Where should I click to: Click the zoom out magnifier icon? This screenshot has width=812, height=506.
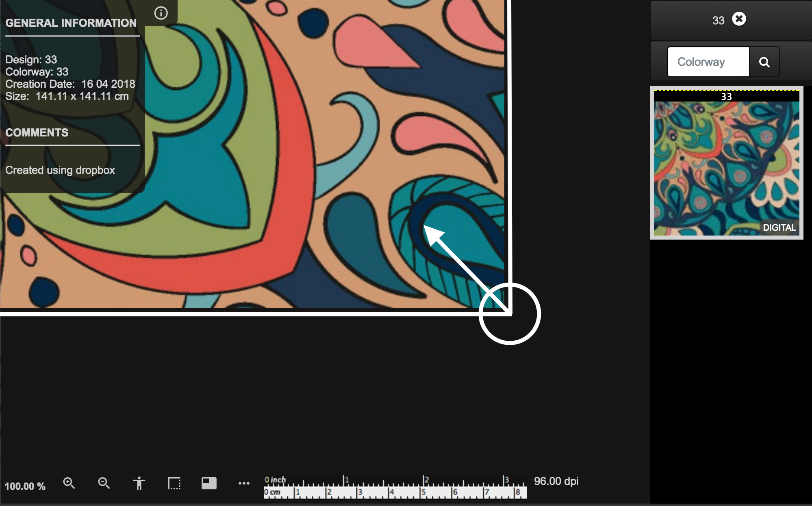pyautogui.click(x=104, y=483)
